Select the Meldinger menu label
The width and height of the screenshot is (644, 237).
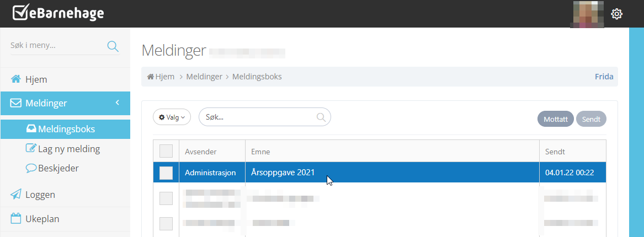click(x=46, y=103)
